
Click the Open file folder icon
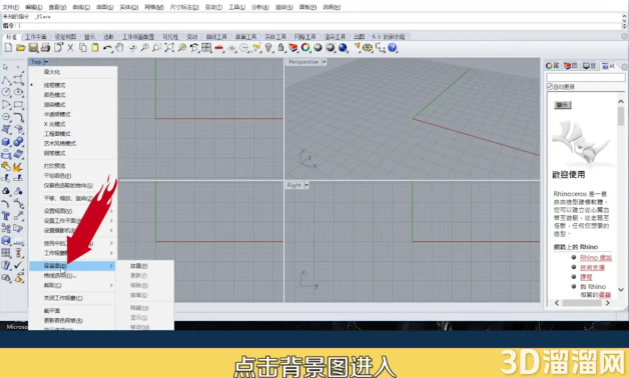tap(20, 48)
